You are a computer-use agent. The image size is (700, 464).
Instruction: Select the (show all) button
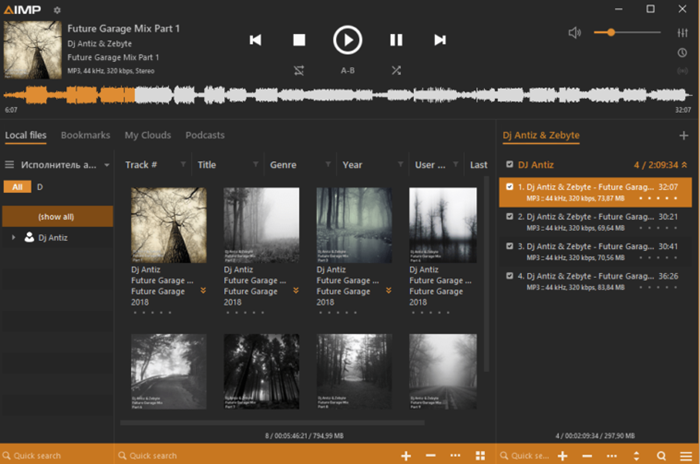57,217
